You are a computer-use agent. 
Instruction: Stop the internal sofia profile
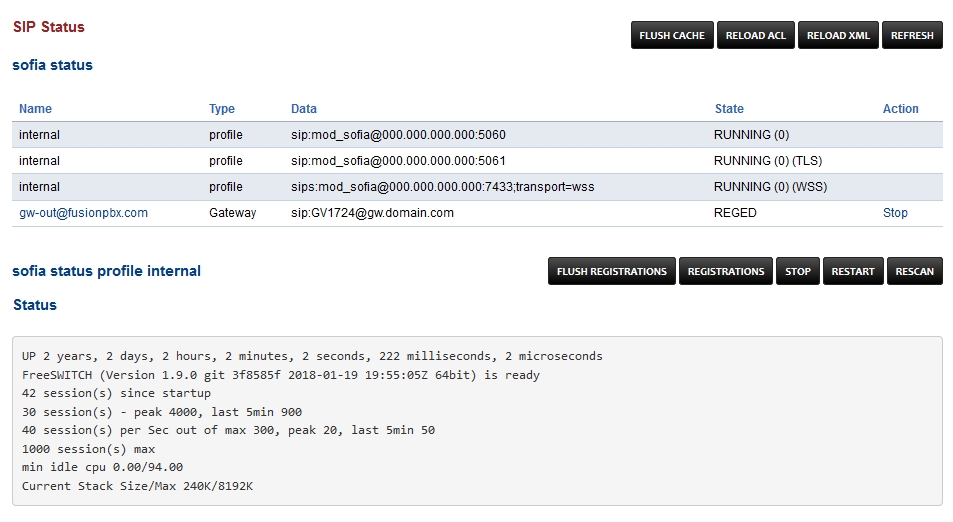coord(797,271)
